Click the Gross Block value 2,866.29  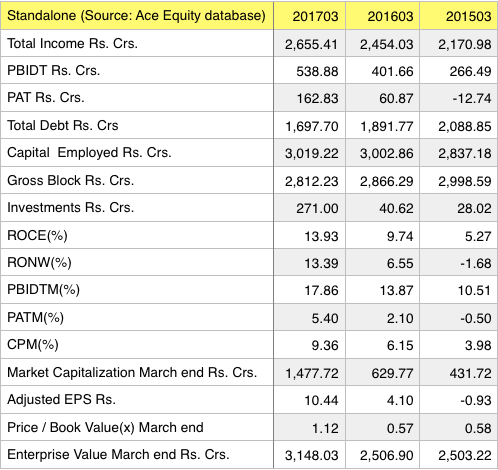click(x=386, y=181)
